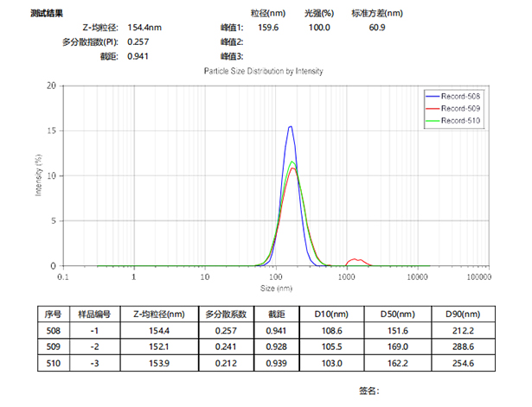Click the Size (nm) x-axis label
Viewport: 532px width, 407px height.
click(275, 287)
